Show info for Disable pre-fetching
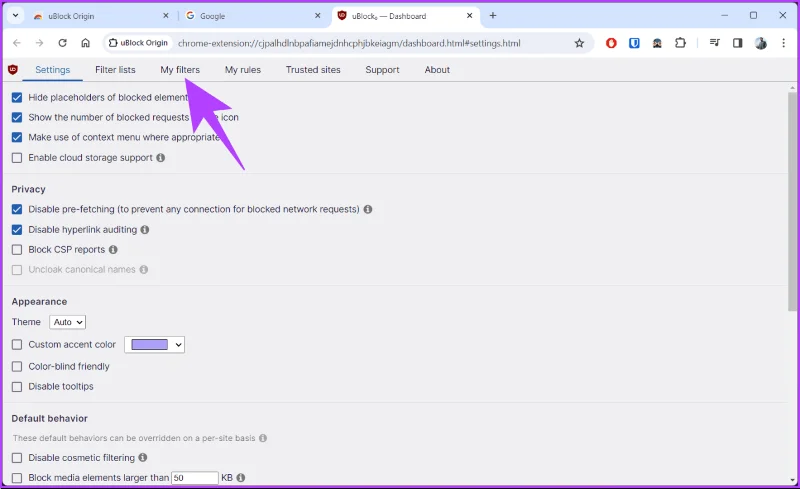 [368, 209]
